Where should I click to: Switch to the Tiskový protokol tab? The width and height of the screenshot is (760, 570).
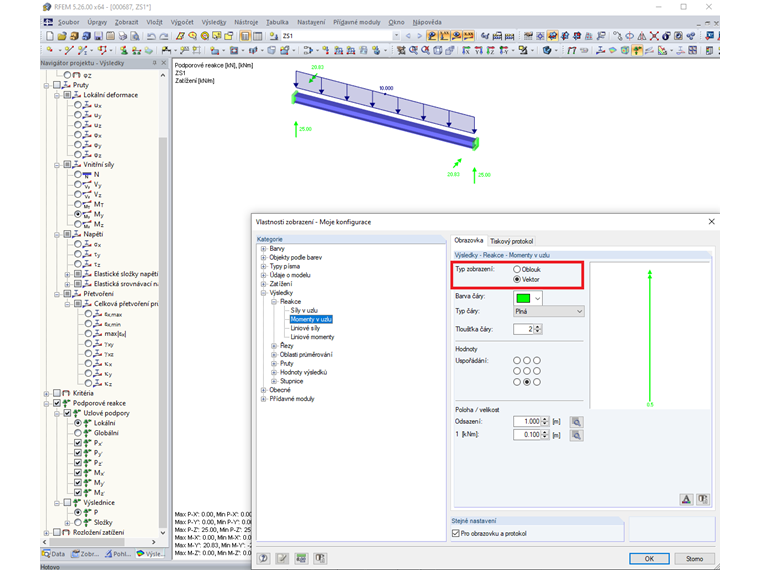511,241
